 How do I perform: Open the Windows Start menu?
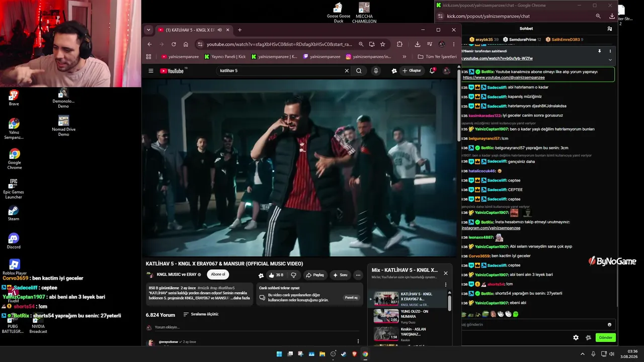279,354
